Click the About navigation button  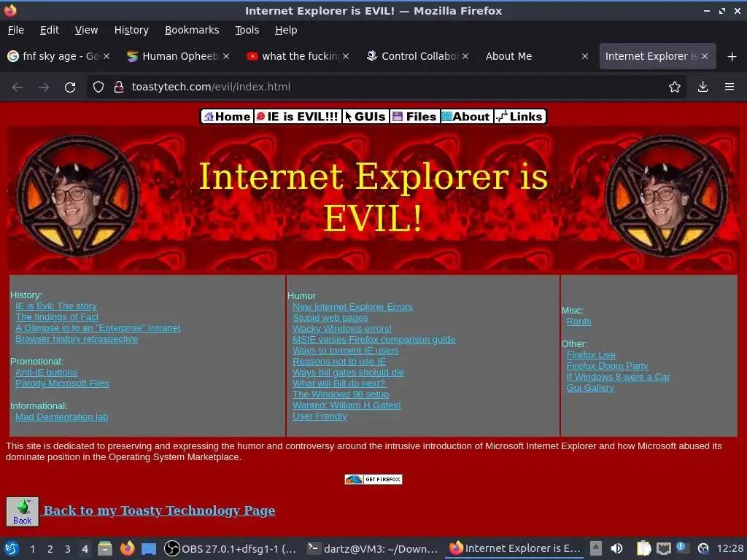[x=466, y=117]
